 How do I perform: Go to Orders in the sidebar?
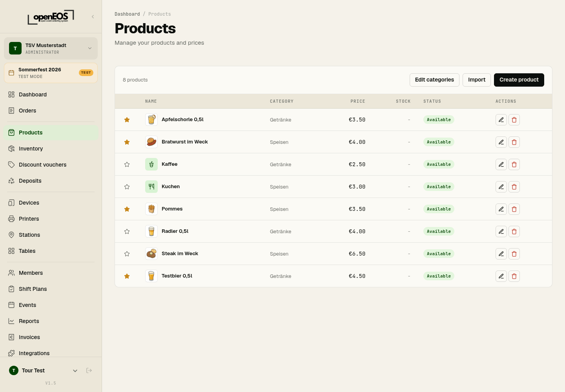coord(51,111)
